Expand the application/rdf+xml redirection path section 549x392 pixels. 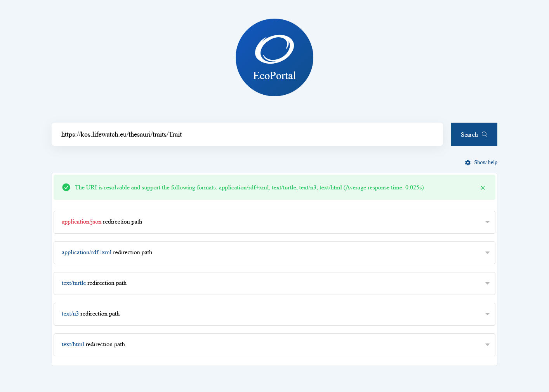coord(274,253)
